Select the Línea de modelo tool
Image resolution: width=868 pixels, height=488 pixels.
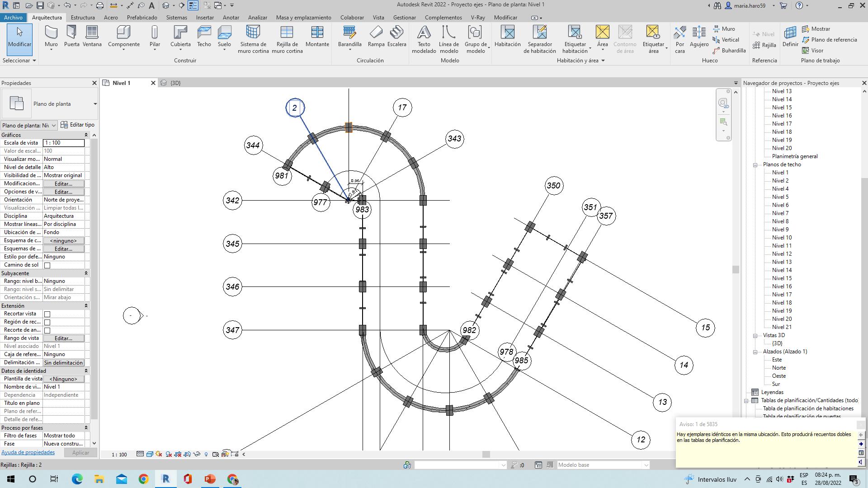point(448,39)
